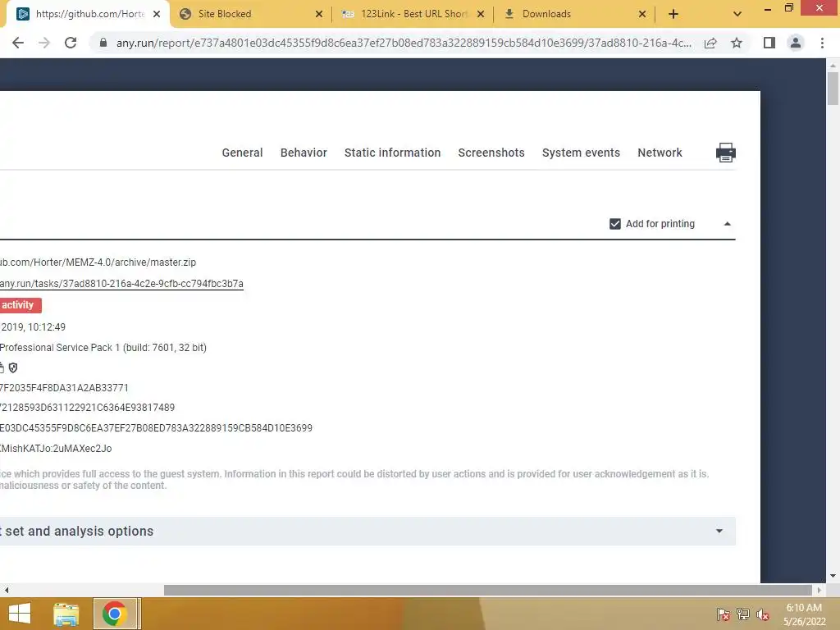Reload the any.run report page

coord(71,43)
